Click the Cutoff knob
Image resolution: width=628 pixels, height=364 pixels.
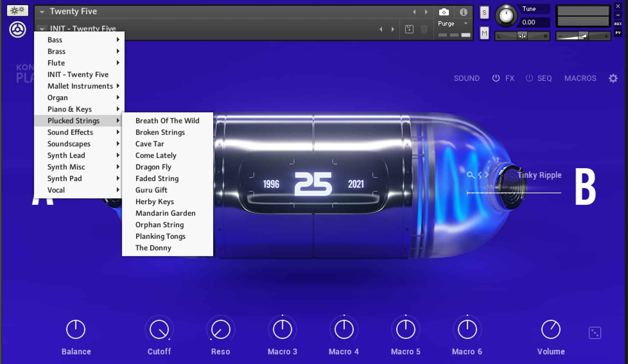point(159,329)
